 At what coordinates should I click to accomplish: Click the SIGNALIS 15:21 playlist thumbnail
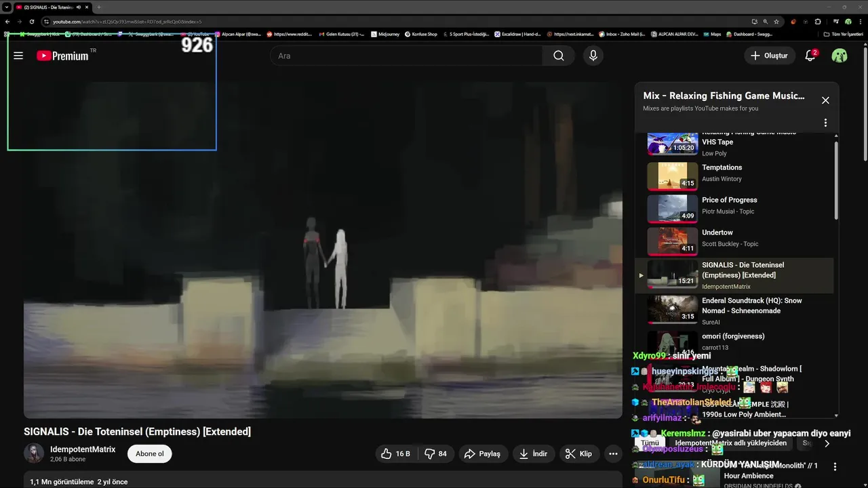[672, 274]
